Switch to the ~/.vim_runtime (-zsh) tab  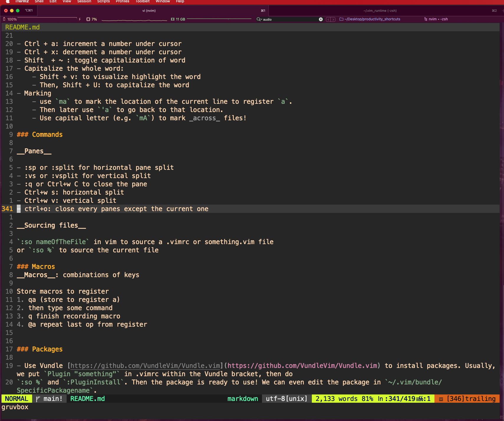click(x=380, y=11)
